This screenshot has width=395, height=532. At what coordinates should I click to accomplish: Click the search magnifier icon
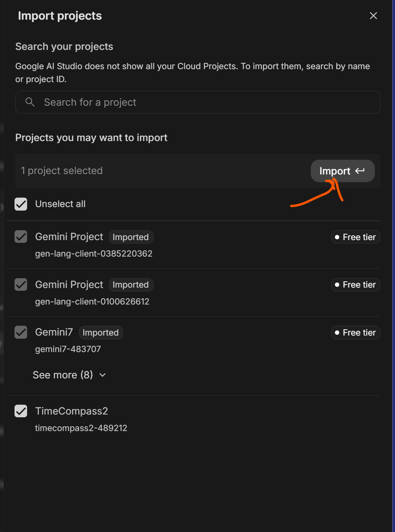tap(30, 102)
